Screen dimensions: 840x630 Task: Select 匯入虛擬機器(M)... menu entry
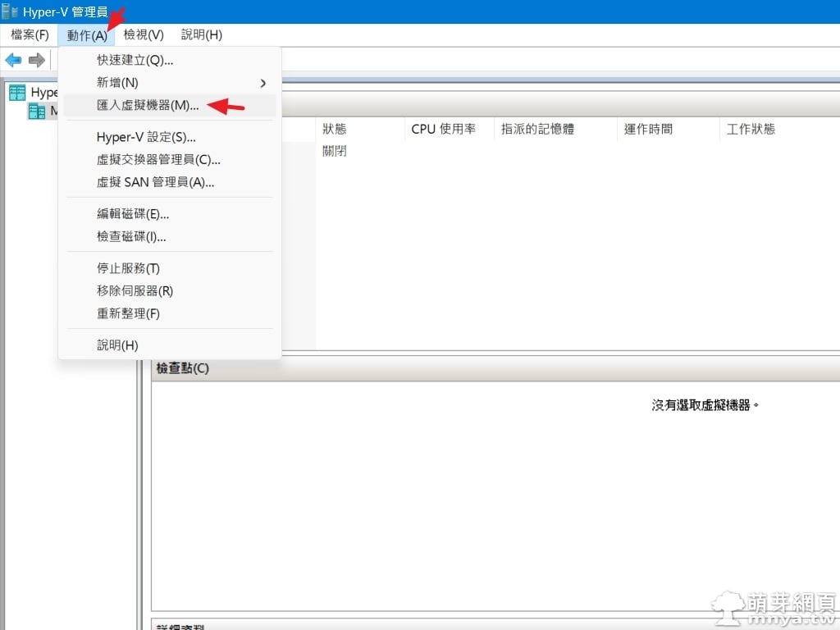tap(148, 106)
